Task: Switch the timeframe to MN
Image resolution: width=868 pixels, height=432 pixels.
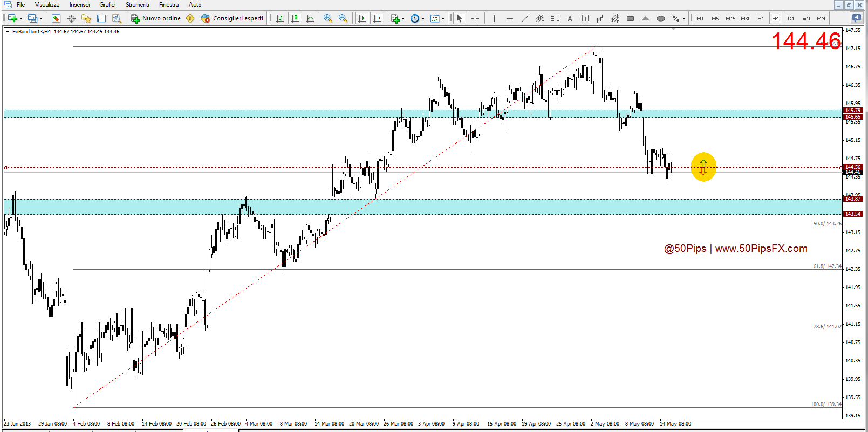Action: [x=821, y=18]
